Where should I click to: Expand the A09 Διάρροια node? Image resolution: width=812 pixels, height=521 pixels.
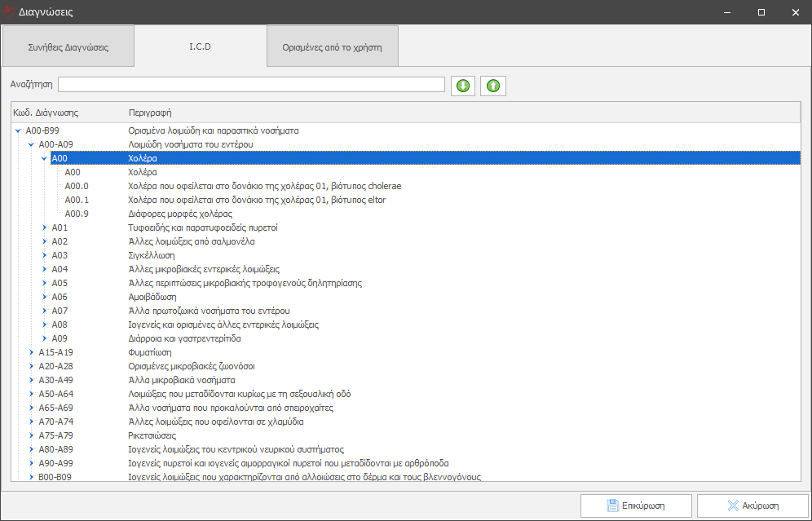(45, 338)
